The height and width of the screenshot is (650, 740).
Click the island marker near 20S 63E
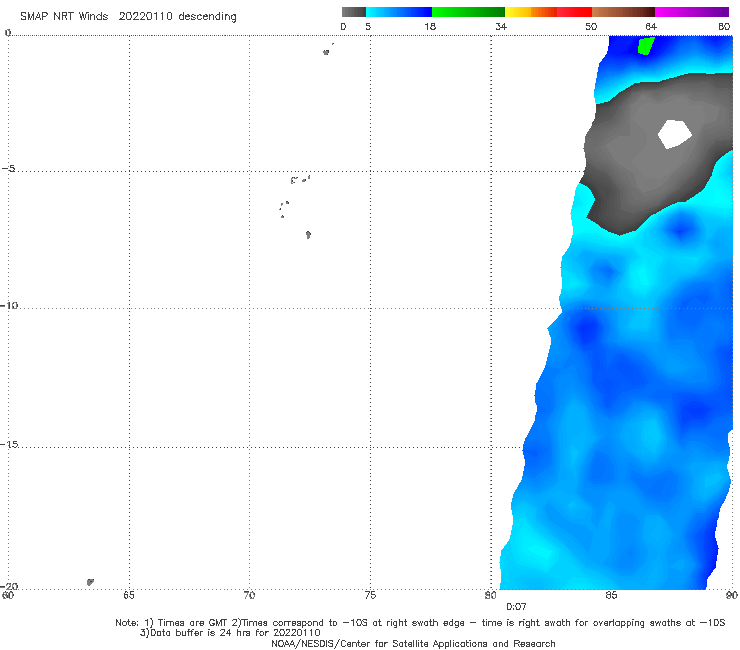pos(90,582)
